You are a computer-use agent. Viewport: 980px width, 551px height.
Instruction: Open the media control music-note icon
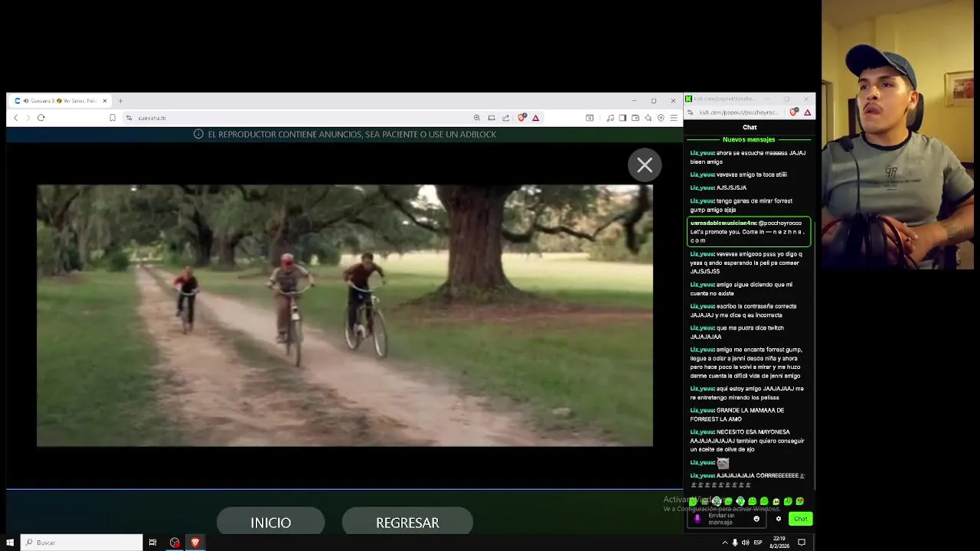[610, 118]
